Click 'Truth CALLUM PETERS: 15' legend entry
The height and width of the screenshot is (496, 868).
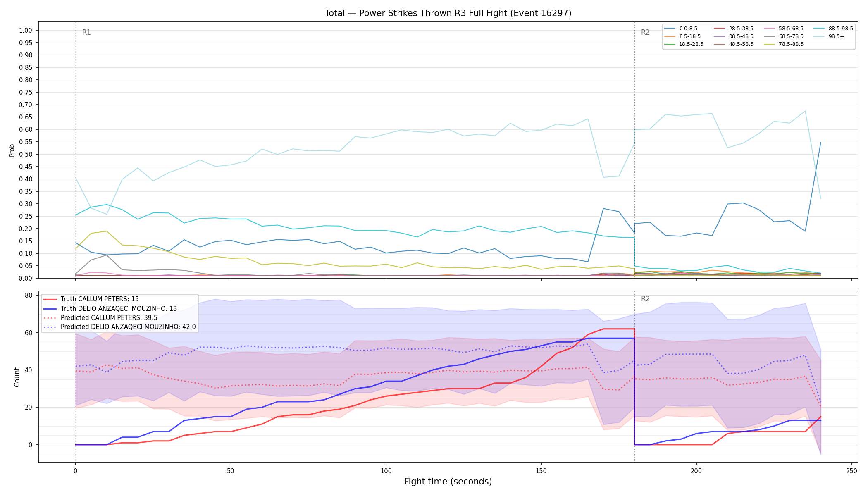click(x=91, y=299)
